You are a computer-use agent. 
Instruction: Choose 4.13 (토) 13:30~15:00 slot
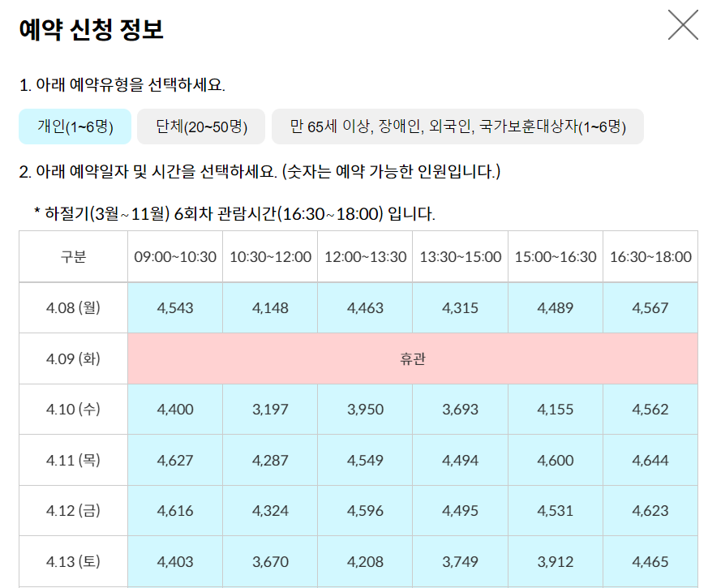click(459, 561)
